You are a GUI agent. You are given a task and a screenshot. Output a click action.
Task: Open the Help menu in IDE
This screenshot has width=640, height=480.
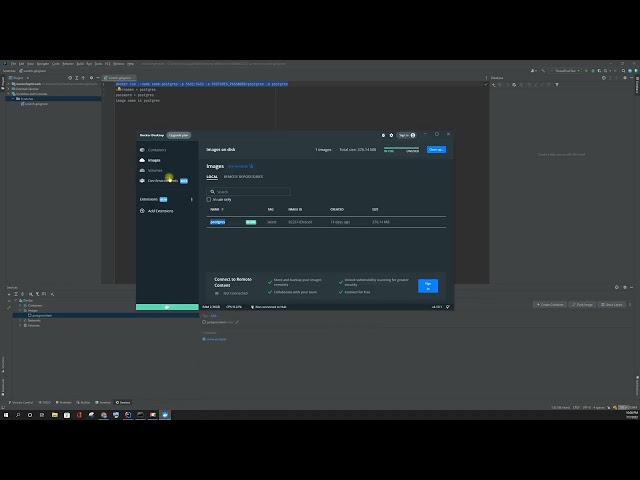tap(130, 64)
